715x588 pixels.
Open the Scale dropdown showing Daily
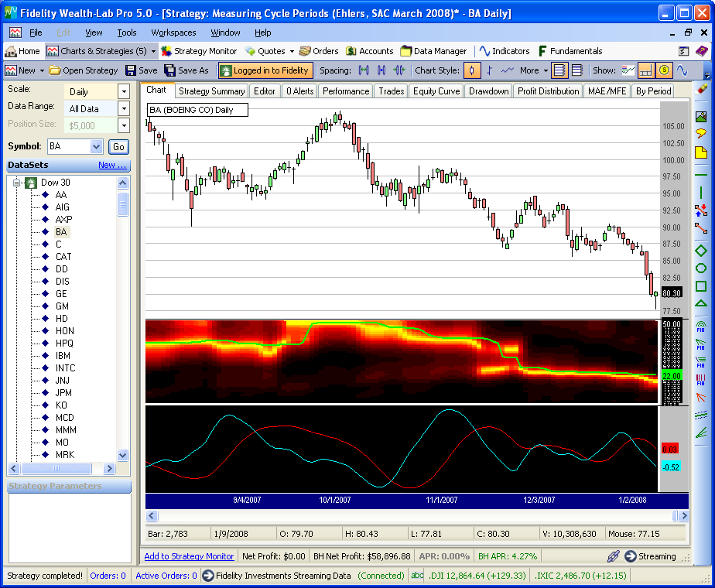pyautogui.click(x=123, y=91)
